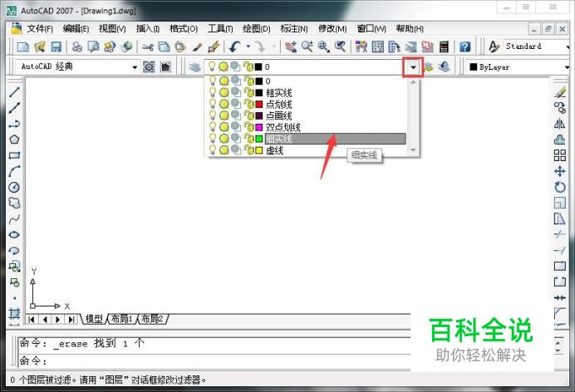Toggle freeze sun icon for 双点划线 layer
Image resolution: width=575 pixels, height=392 pixels.
[224, 127]
